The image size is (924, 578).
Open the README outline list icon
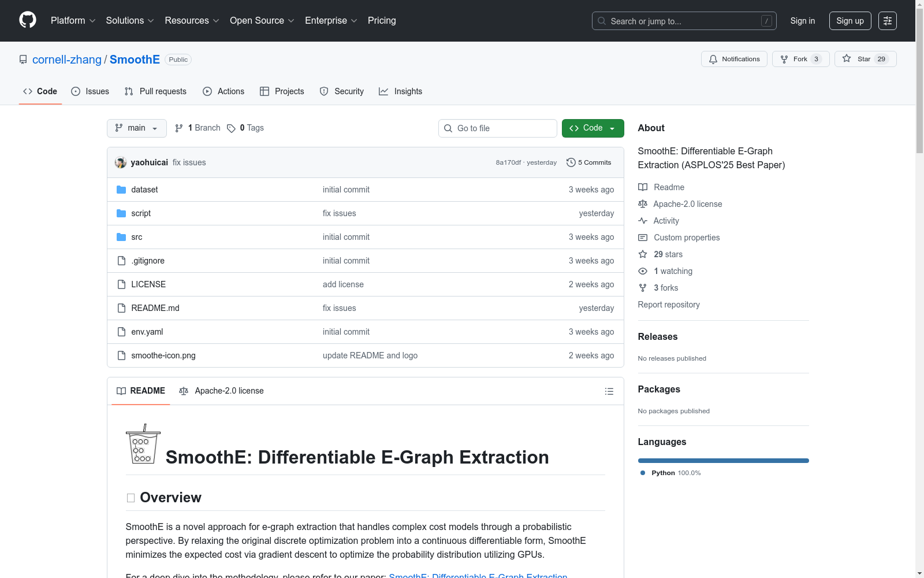(x=609, y=391)
